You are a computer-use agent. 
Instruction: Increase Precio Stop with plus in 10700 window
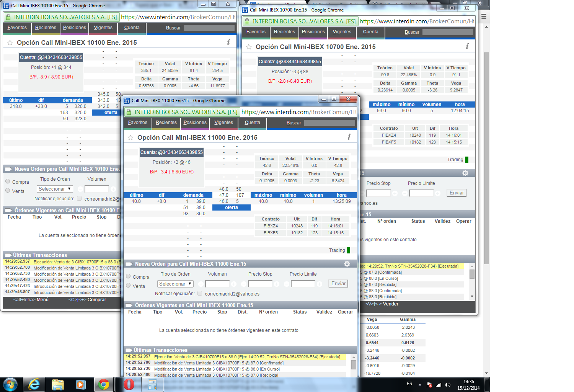(395, 193)
